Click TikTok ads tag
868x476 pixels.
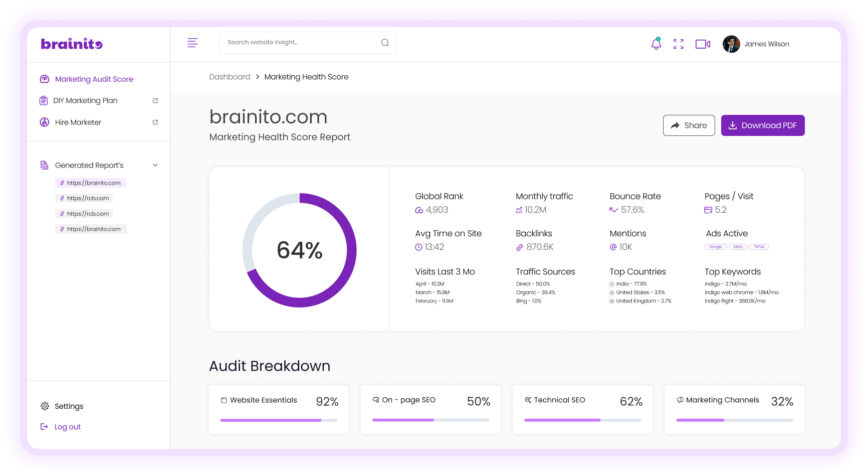click(759, 247)
